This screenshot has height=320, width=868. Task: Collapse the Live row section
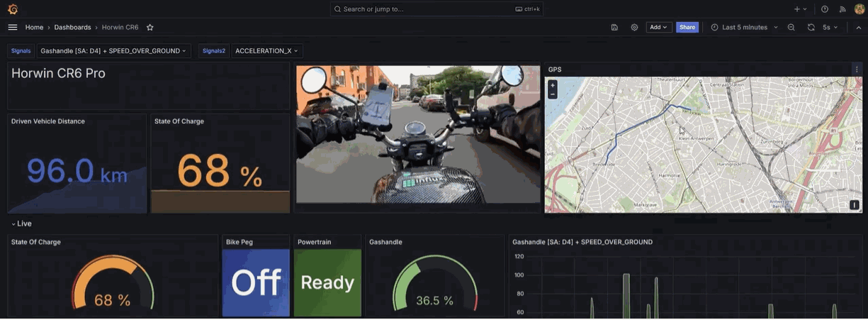[x=21, y=224]
